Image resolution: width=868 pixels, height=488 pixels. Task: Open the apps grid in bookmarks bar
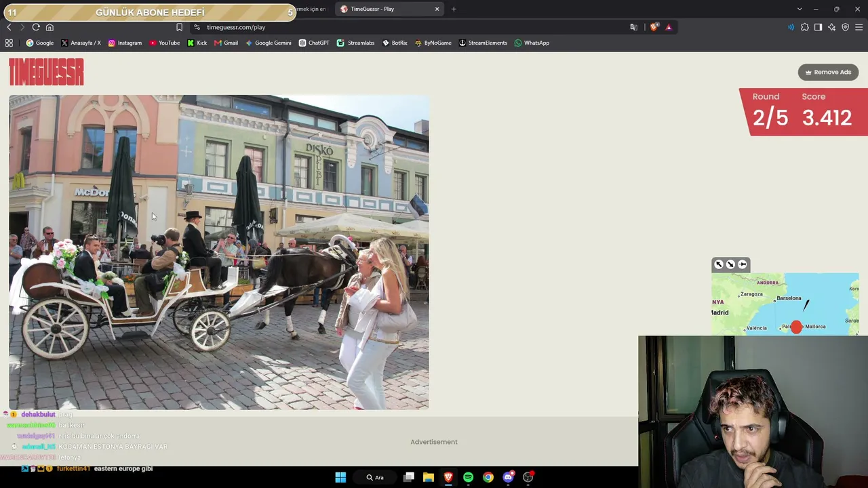(x=9, y=43)
